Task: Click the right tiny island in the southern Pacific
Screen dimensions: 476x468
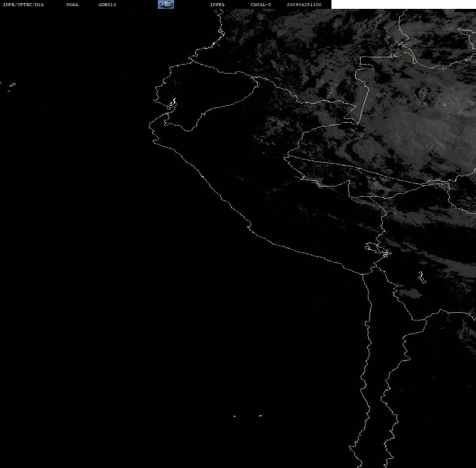Action: point(260,416)
